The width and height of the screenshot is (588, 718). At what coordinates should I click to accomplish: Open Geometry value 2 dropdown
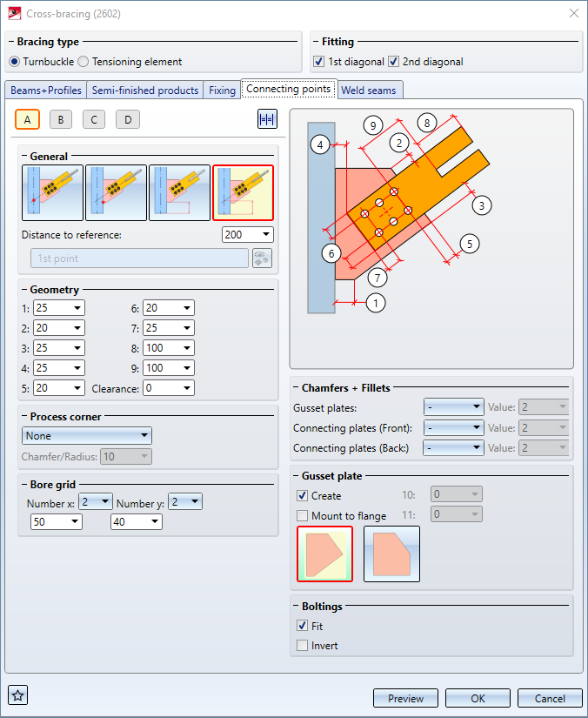pos(59,328)
